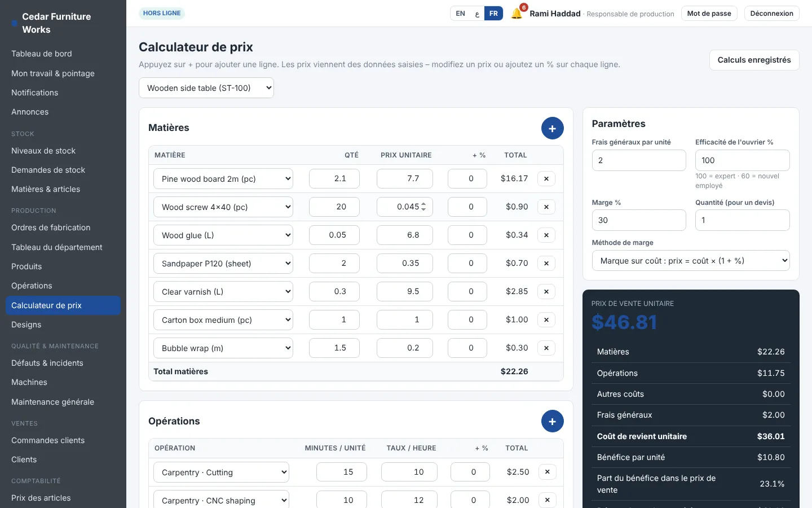Expand the Wood glue material dropdown
The image size is (812, 508).
223,235
